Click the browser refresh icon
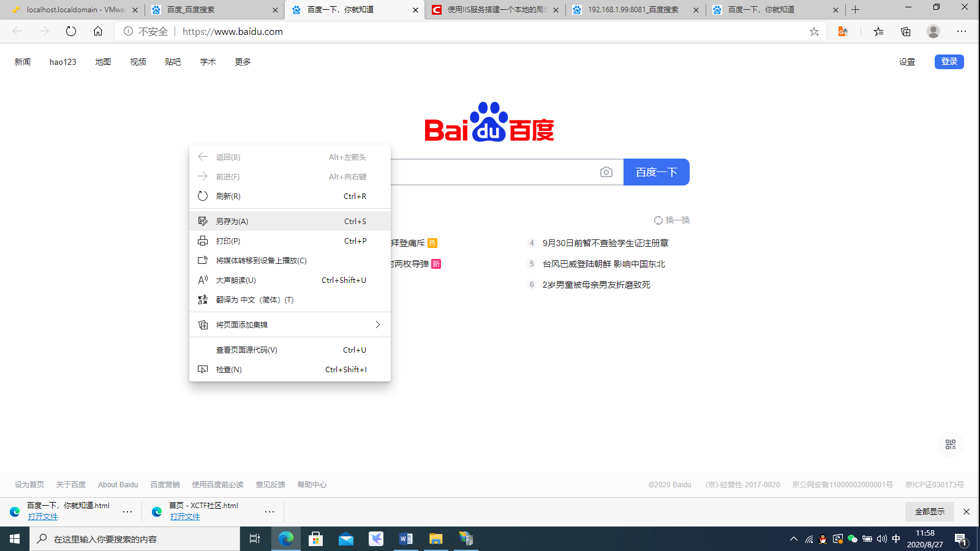Viewport: 980px width, 551px height. pos(71,31)
